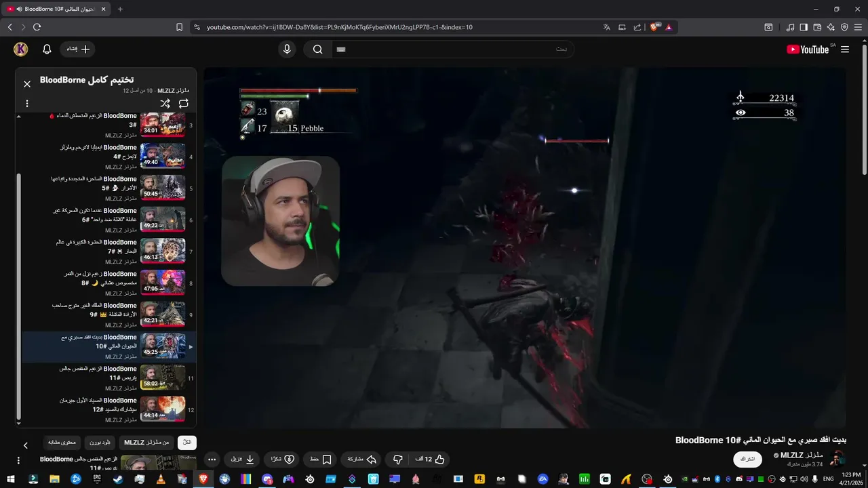
Task: Open playlist video BloodBorne #11 58:02
Action: coord(108,378)
